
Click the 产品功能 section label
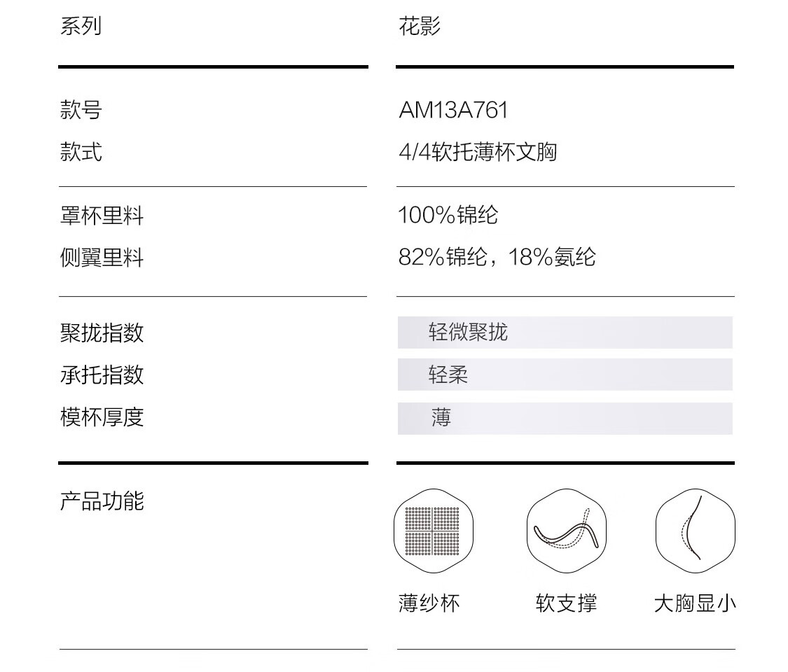(102, 501)
